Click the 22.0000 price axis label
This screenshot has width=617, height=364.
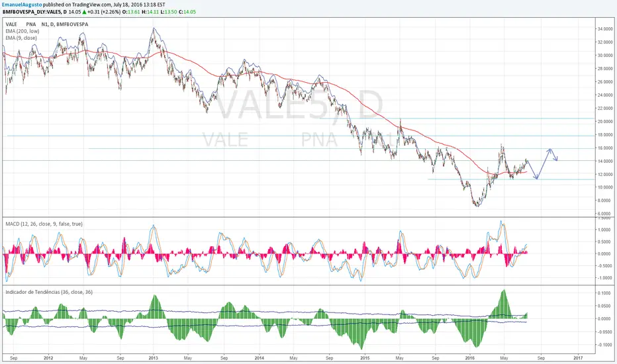point(605,109)
